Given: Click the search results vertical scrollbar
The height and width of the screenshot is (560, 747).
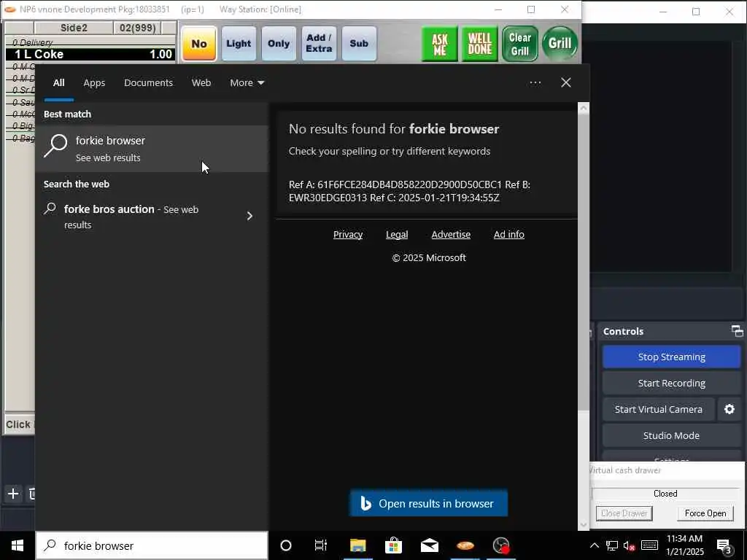Looking at the screenshot, I should click(584, 262).
